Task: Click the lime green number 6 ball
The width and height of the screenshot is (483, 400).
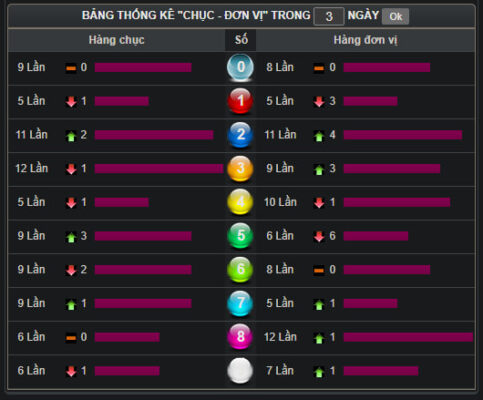Action: 240,269
